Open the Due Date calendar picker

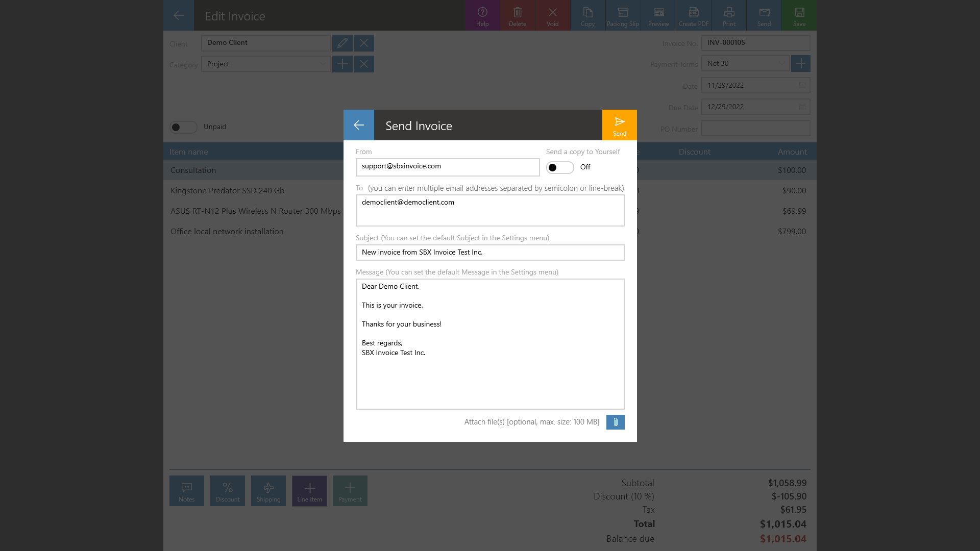(801, 106)
